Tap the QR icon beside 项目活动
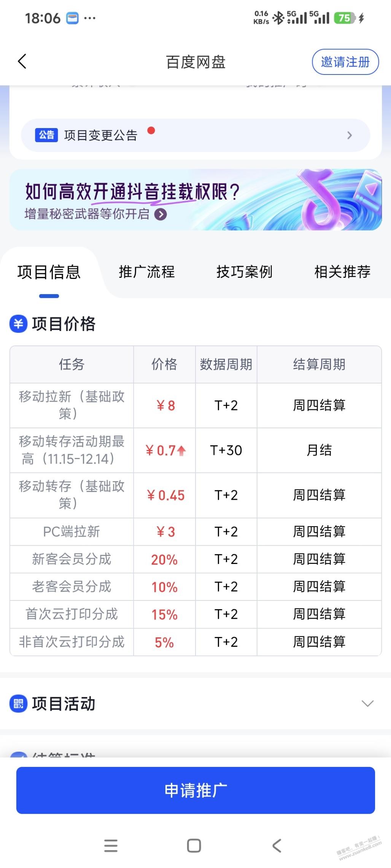The height and width of the screenshot is (868, 391). [18, 703]
